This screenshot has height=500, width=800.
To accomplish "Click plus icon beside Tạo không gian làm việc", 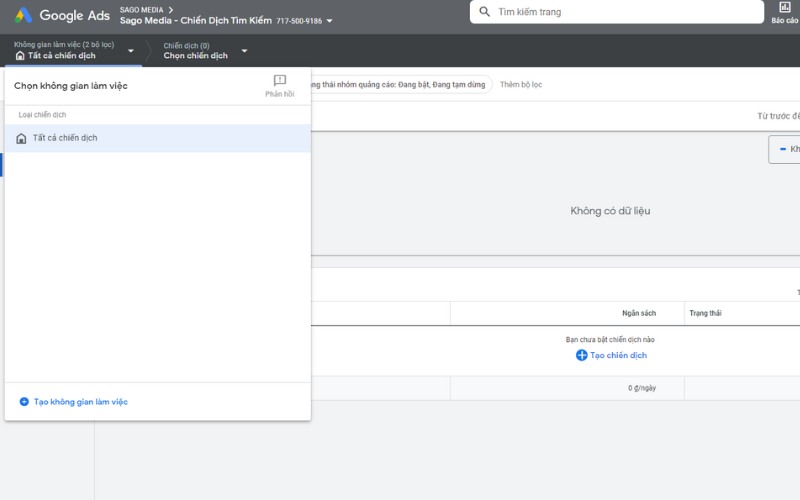I will (24, 402).
